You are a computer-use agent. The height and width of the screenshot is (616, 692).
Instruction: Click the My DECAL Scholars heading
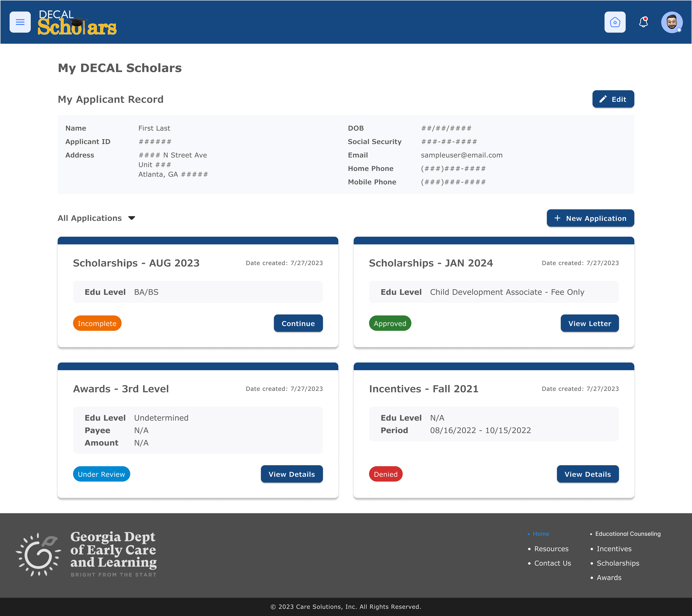[119, 68]
